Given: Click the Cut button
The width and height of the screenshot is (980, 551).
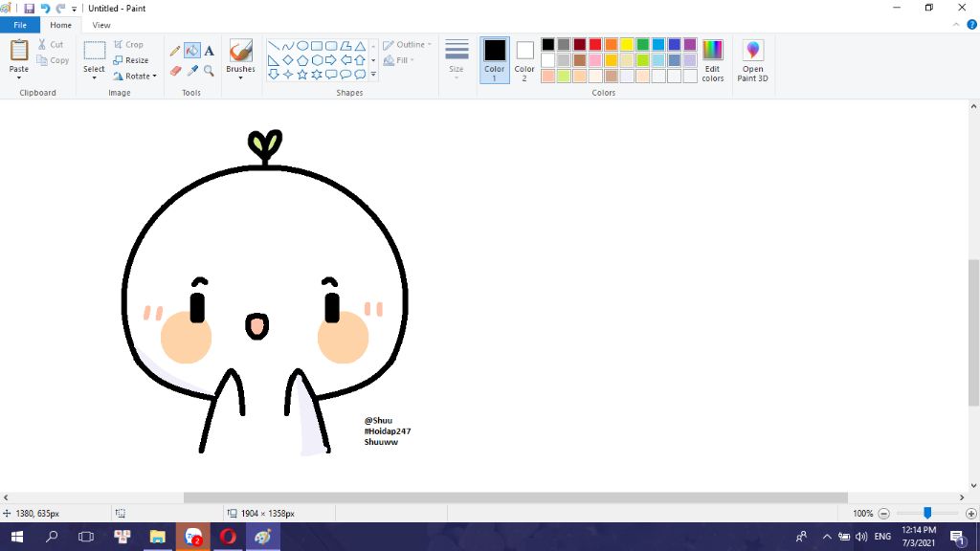Looking at the screenshot, I should (50, 44).
